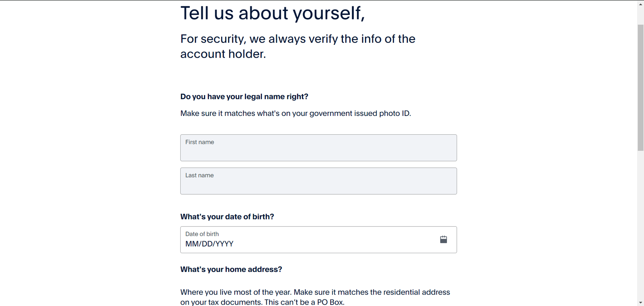Click inside the Last name box border
This screenshot has height=306, width=644.
pos(318,181)
